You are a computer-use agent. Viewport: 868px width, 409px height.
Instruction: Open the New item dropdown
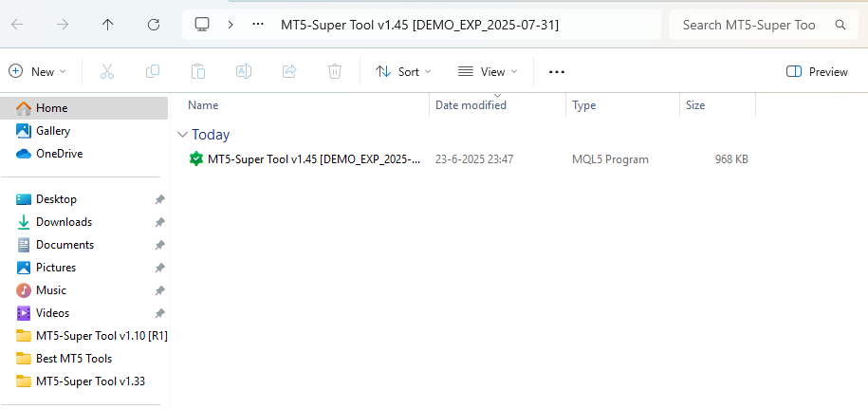point(37,71)
